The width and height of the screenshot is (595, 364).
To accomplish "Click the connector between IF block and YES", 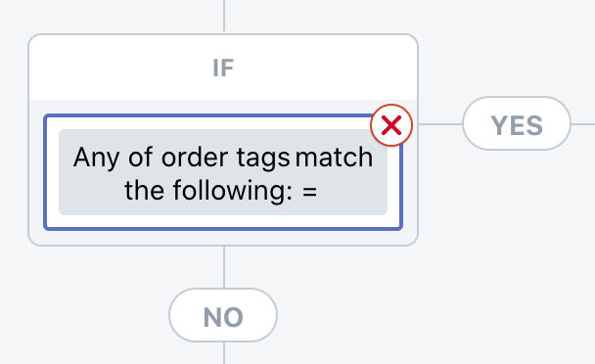I will point(440,123).
